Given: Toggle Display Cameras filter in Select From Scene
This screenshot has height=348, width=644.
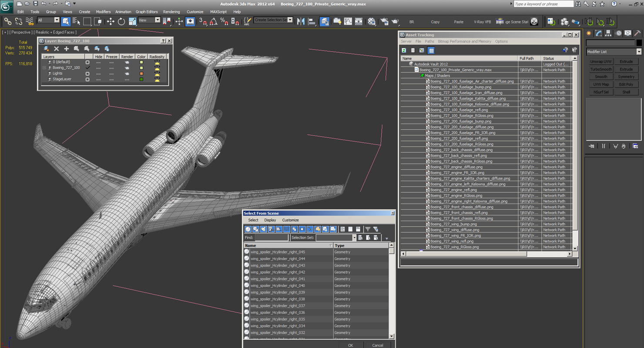Looking at the screenshot, I should 271,229.
